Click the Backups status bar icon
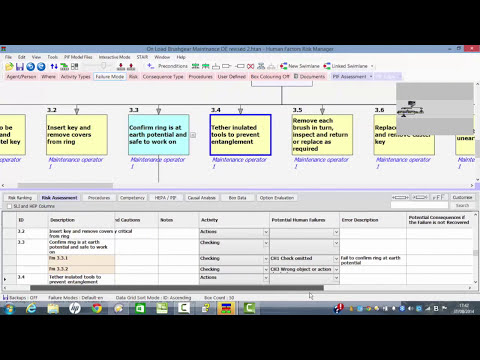Screen dimensions: 480x360 pos(5,297)
